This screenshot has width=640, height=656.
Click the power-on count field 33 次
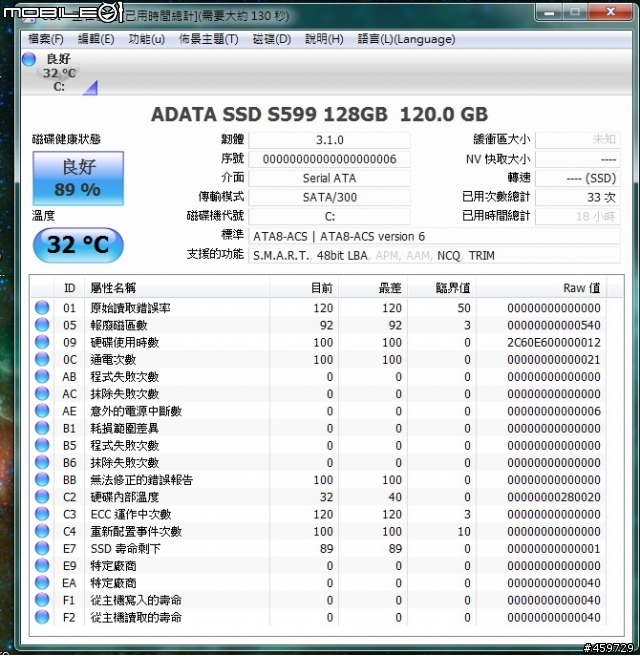[577, 197]
